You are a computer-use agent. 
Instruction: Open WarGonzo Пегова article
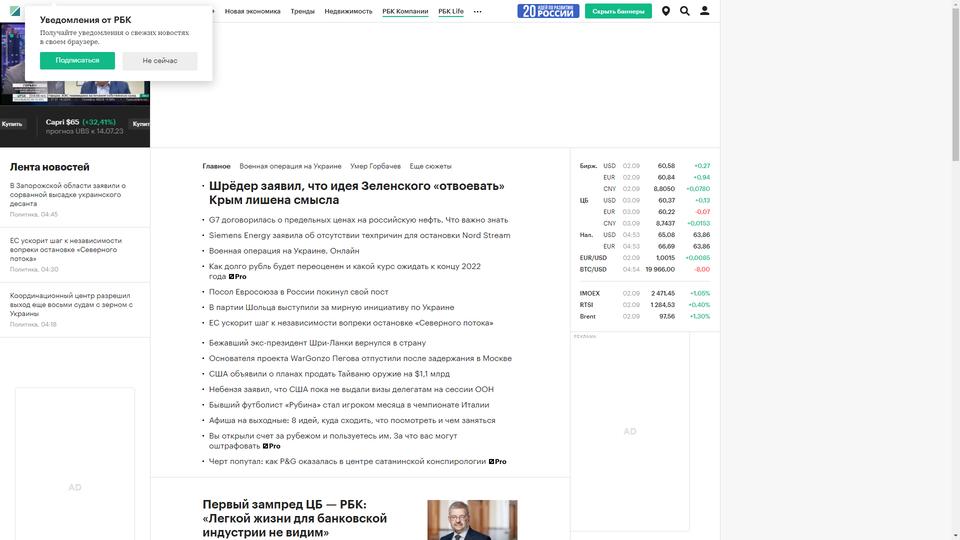360,358
